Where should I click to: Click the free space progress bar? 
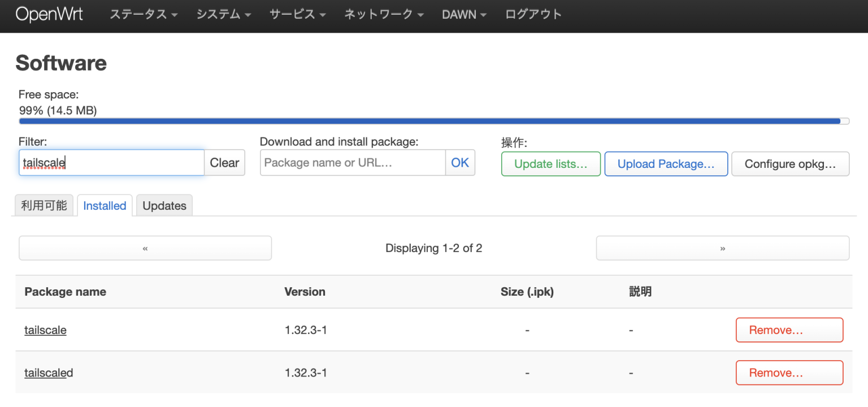(x=433, y=120)
